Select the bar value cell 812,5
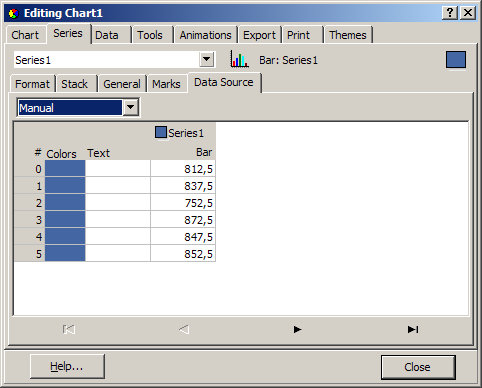 (x=183, y=168)
